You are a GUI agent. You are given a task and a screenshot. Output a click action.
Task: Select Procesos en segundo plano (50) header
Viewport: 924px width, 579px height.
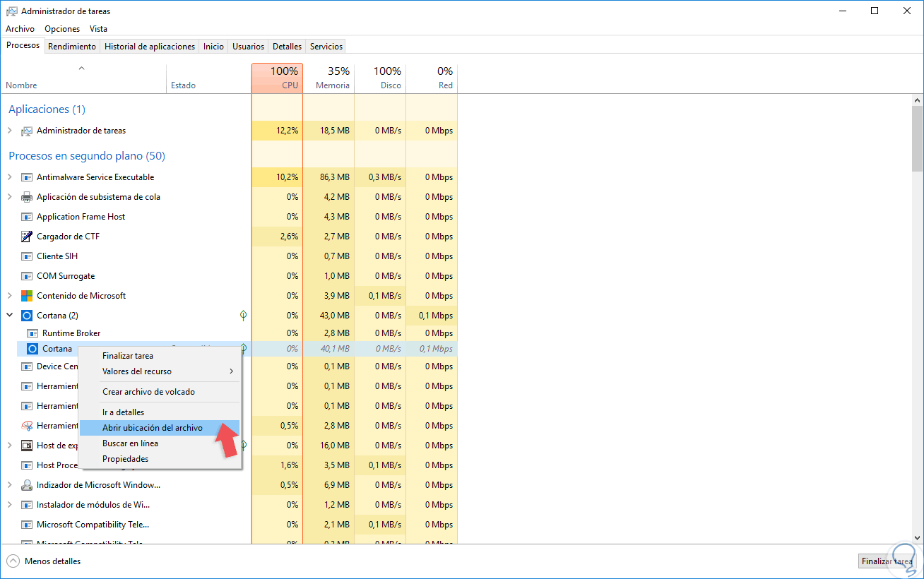[87, 156]
